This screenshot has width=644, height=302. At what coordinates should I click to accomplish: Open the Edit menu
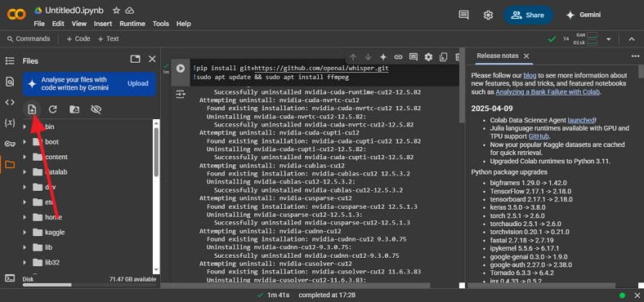pyautogui.click(x=58, y=24)
